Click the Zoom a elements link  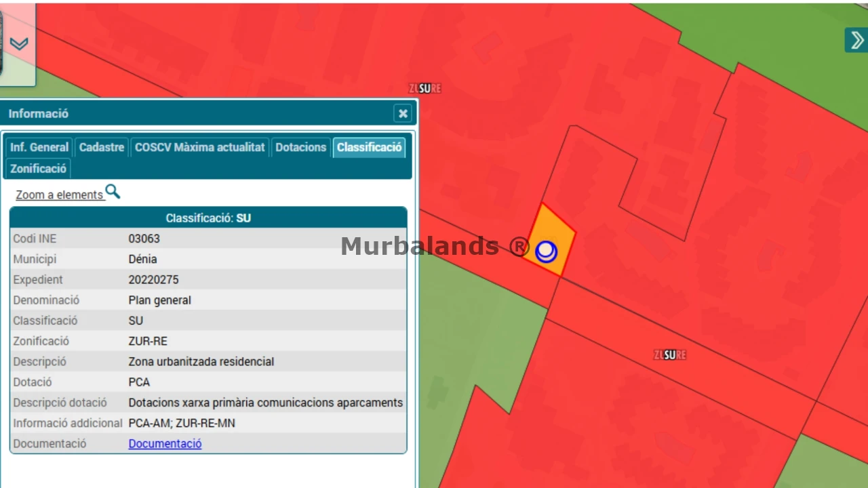click(x=59, y=195)
